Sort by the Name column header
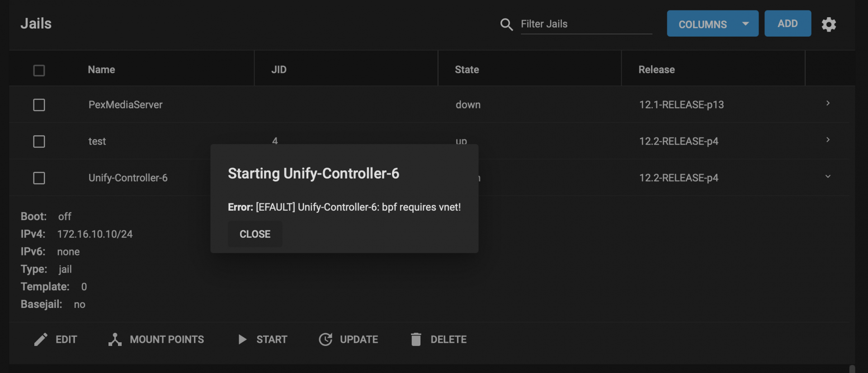868x373 pixels. tap(101, 70)
